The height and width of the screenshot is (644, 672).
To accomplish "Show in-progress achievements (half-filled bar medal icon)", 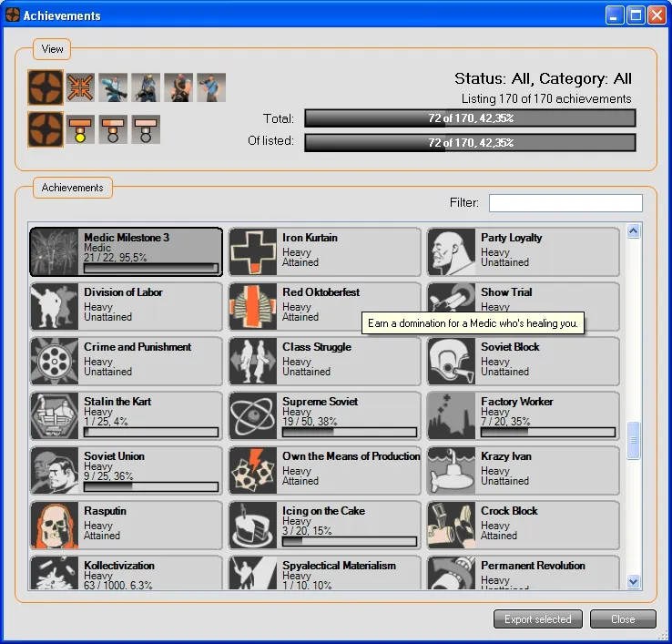I will point(113,128).
